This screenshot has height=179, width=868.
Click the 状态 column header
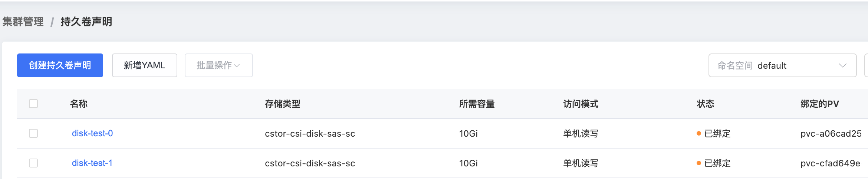pyautogui.click(x=705, y=104)
